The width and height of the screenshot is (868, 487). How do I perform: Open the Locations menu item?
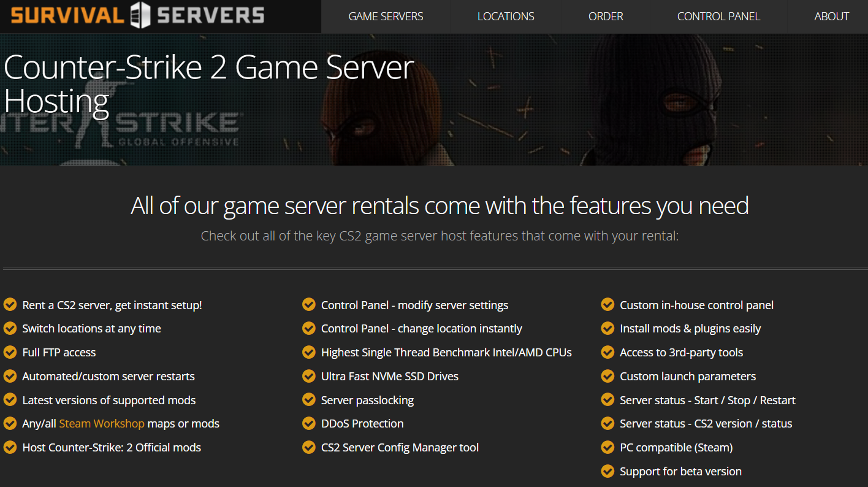tap(506, 17)
